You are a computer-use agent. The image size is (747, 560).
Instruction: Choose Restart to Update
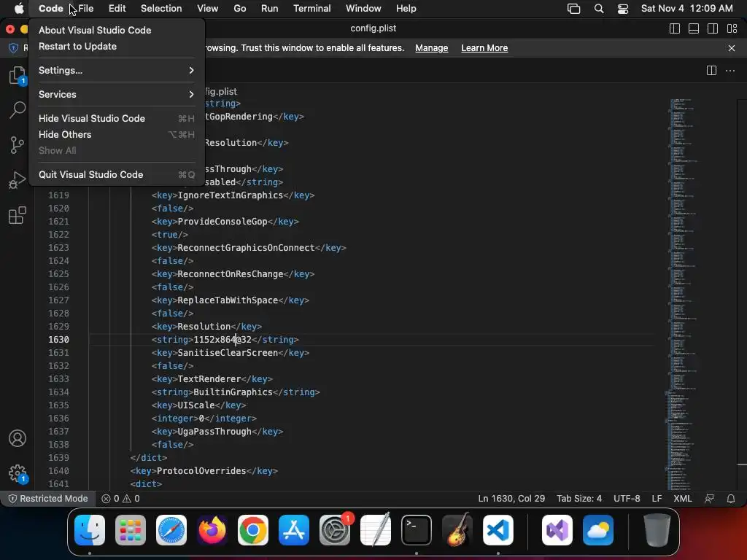[117, 46]
